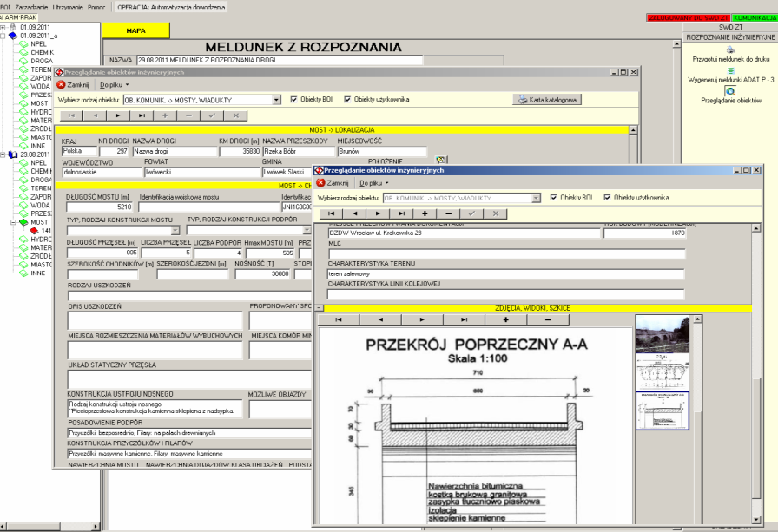Screen dimensions: 778x532
Task: Click the minus icon in the back window toolbar
Action: (188, 115)
